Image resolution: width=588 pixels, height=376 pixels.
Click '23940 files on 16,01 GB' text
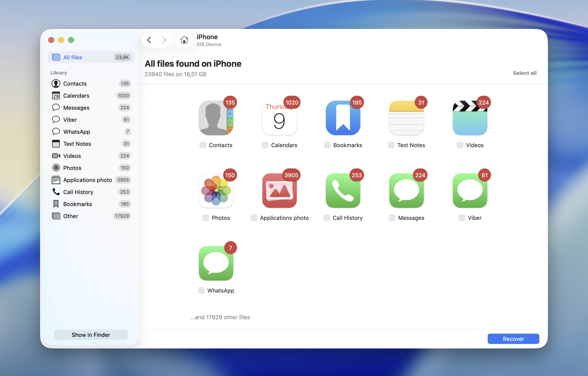175,74
